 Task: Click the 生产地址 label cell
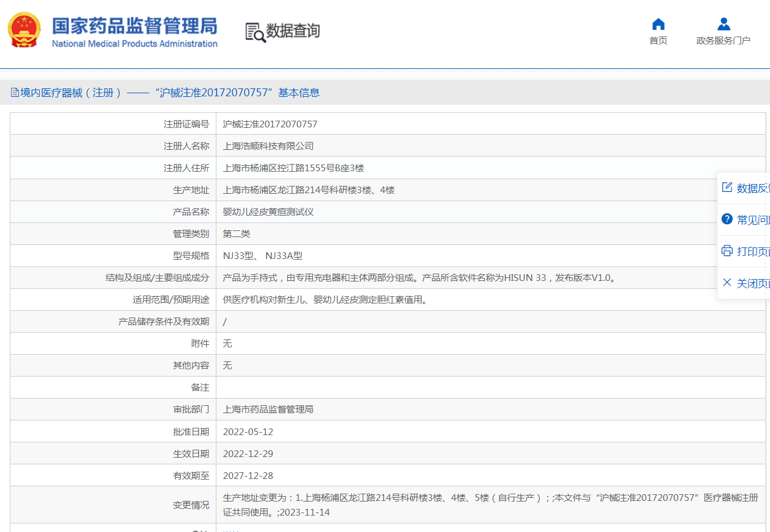tap(113, 190)
